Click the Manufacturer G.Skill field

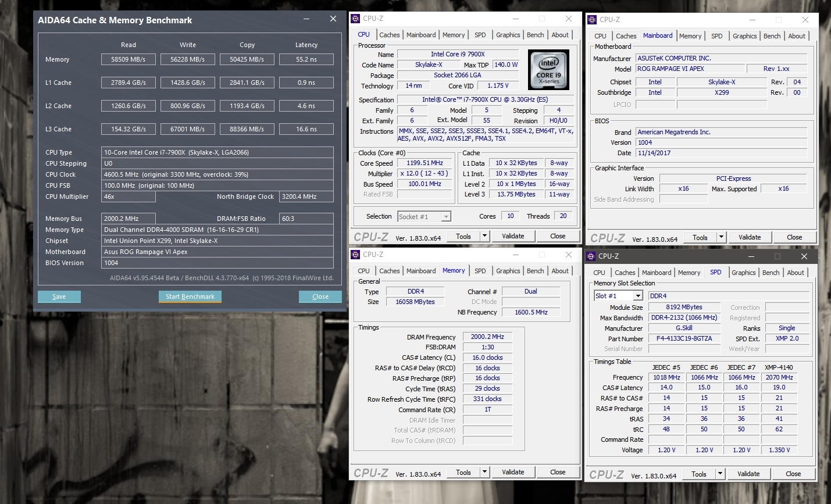[684, 328]
